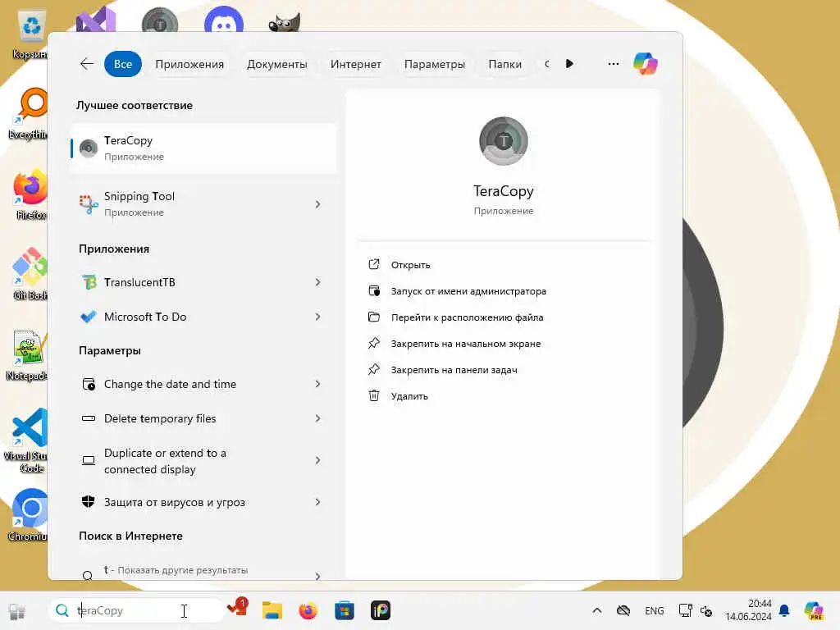Screen dimensions: 840x630
Task: Open Microsoft To Do from the results
Action: (203, 317)
